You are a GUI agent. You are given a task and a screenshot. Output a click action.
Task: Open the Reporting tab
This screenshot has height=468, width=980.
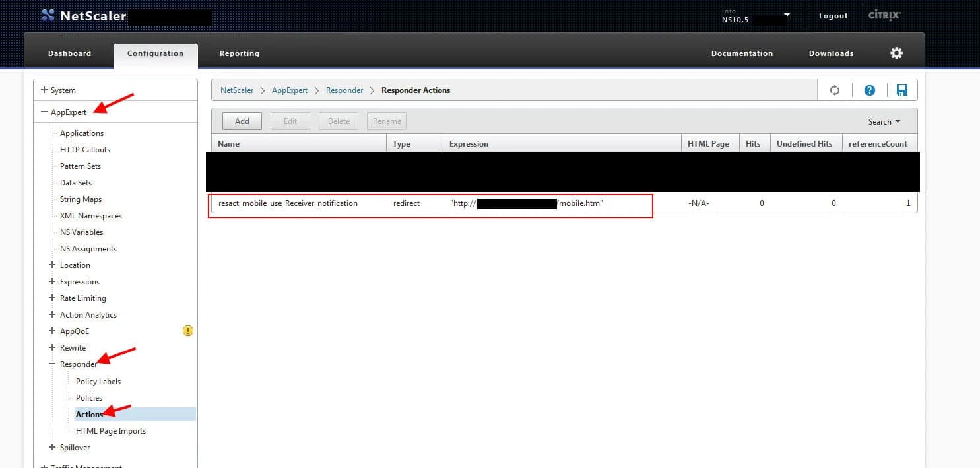click(240, 53)
